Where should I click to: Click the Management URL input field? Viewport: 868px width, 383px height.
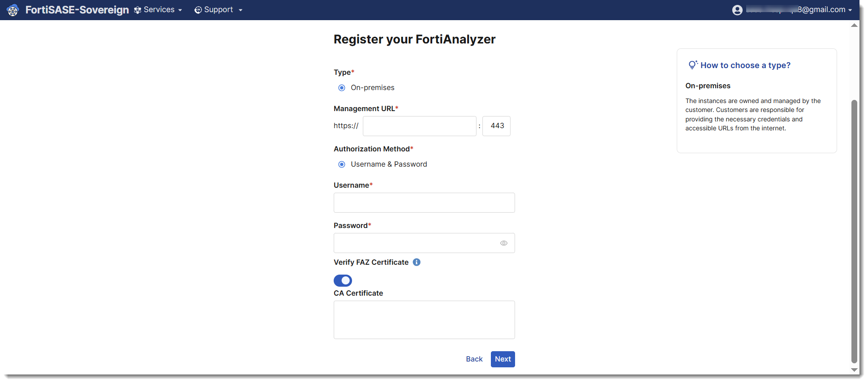pyautogui.click(x=419, y=126)
